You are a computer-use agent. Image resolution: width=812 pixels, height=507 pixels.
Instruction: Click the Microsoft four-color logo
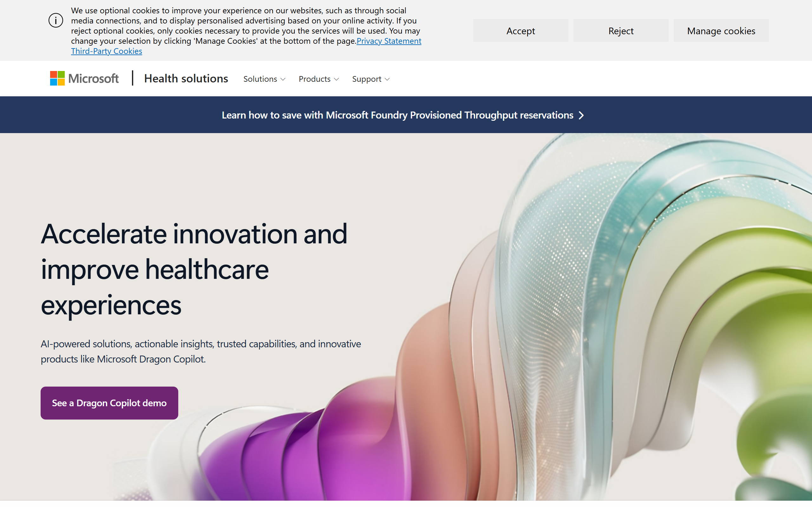[x=57, y=79]
